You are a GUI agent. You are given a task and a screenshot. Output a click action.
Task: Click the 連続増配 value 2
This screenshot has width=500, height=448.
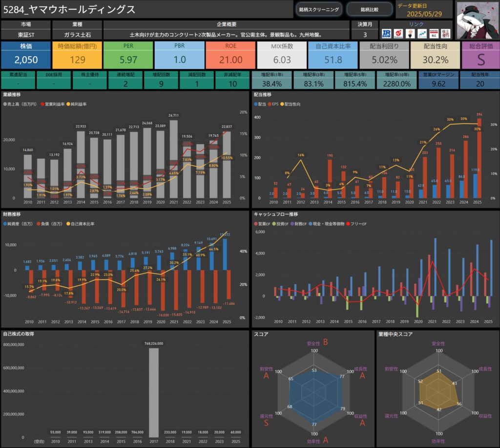click(x=125, y=84)
